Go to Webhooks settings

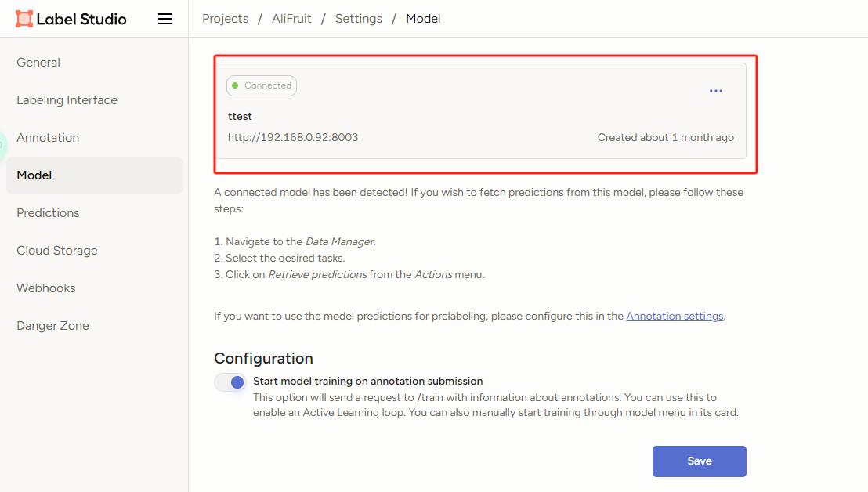46,288
